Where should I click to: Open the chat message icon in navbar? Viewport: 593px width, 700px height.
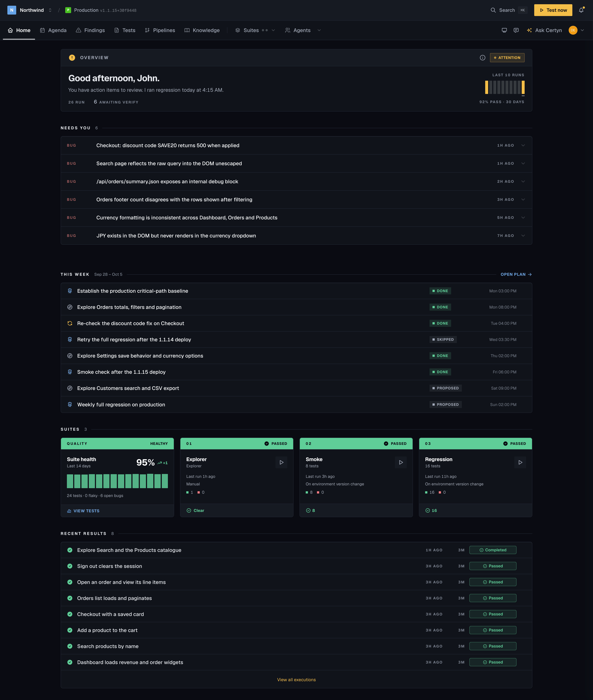point(516,30)
